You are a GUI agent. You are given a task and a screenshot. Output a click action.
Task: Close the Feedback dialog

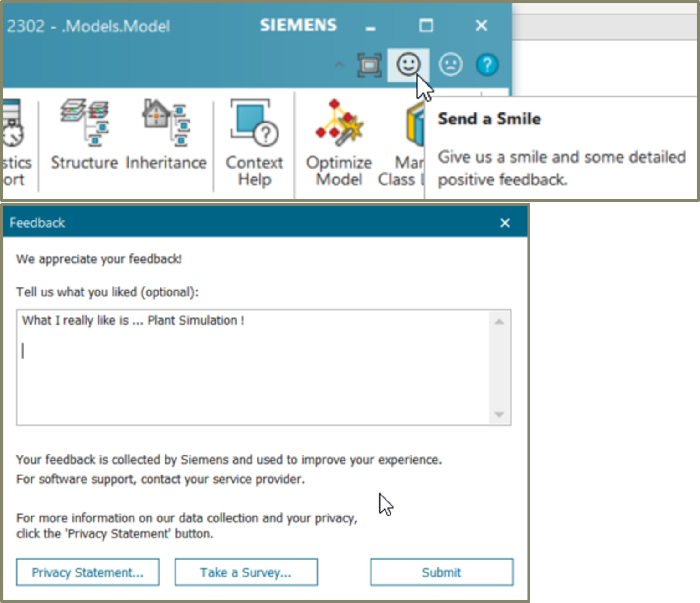click(505, 223)
